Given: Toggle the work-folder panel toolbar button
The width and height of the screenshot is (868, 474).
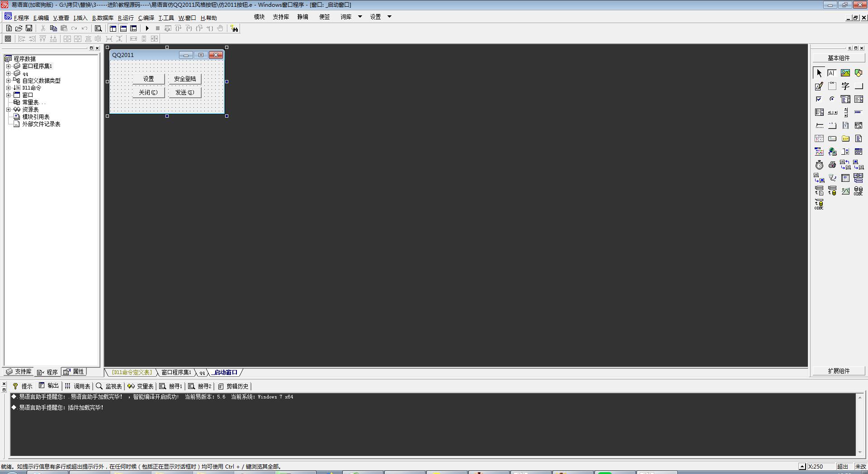Looking at the screenshot, I should (113, 28).
